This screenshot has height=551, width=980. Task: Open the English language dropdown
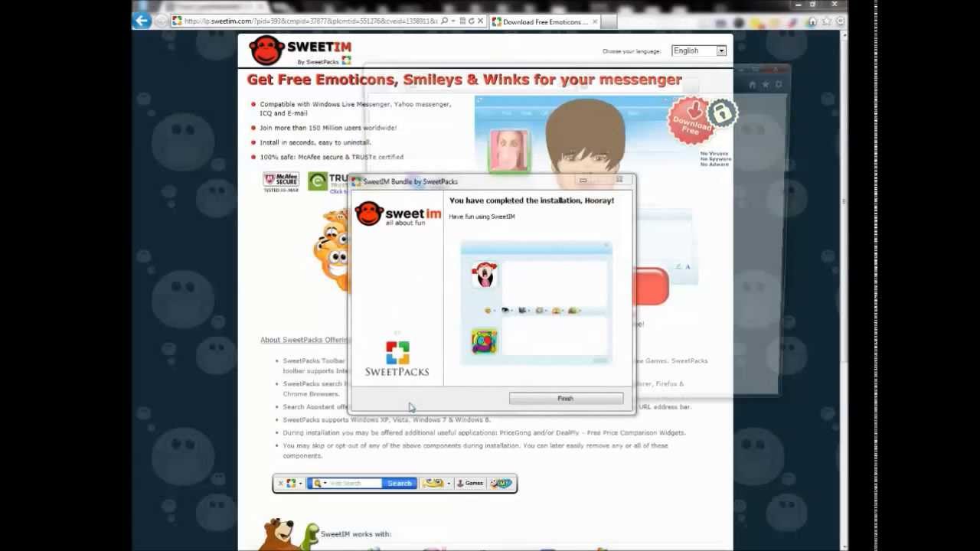pyautogui.click(x=698, y=51)
